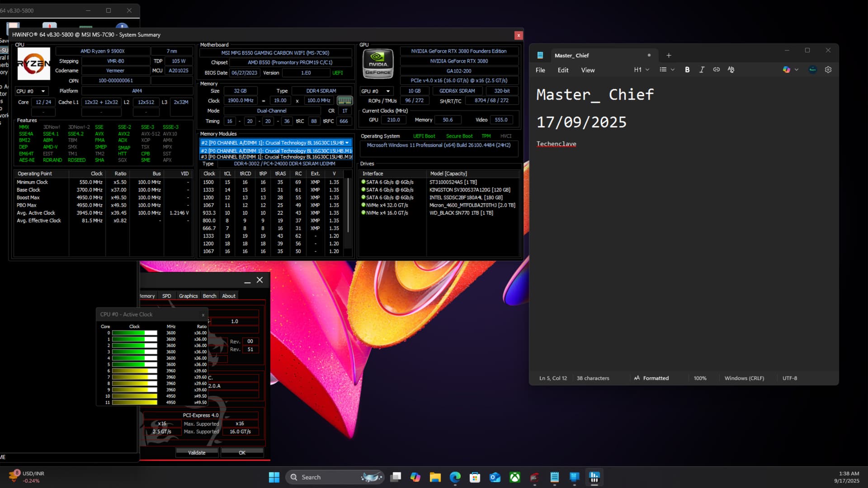Click the 'UTF-8' encoding in Notepad status bar
The width and height of the screenshot is (868, 488).
[790, 378]
